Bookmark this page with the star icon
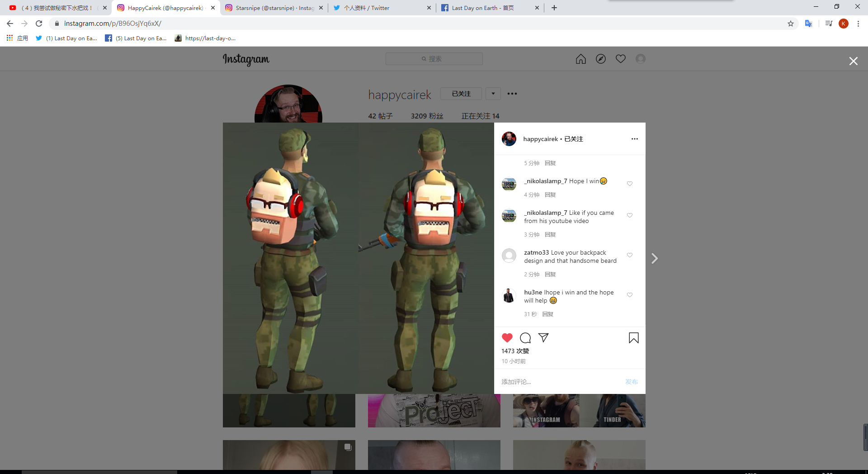 (790, 24)
